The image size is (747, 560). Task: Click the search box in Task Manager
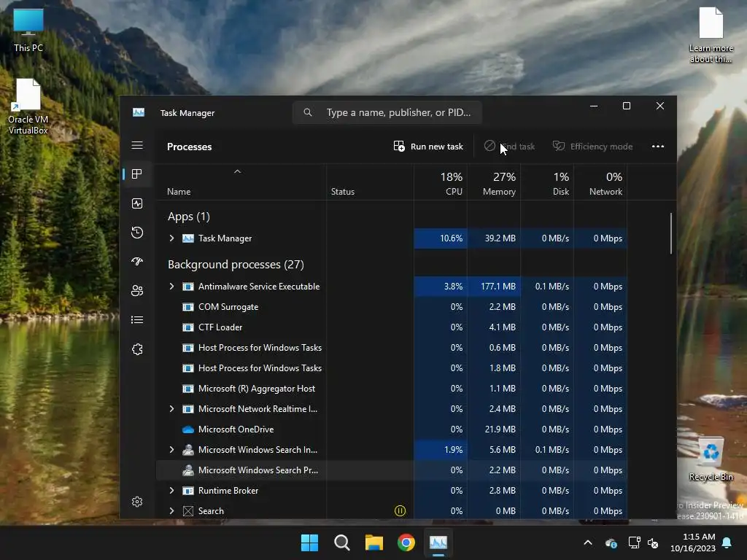[x=387, y=112]
